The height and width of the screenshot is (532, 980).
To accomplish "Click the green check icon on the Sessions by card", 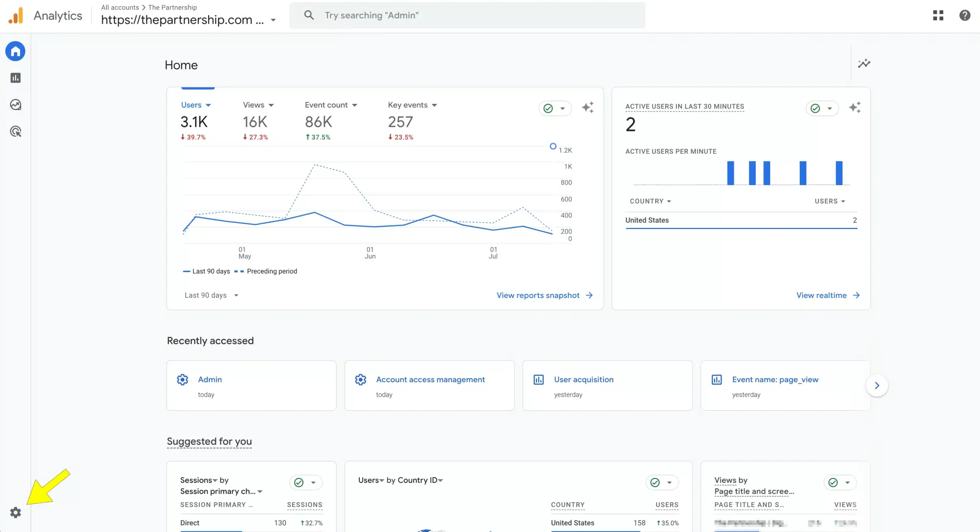I will pyautogui.click(x=299, y=483).
